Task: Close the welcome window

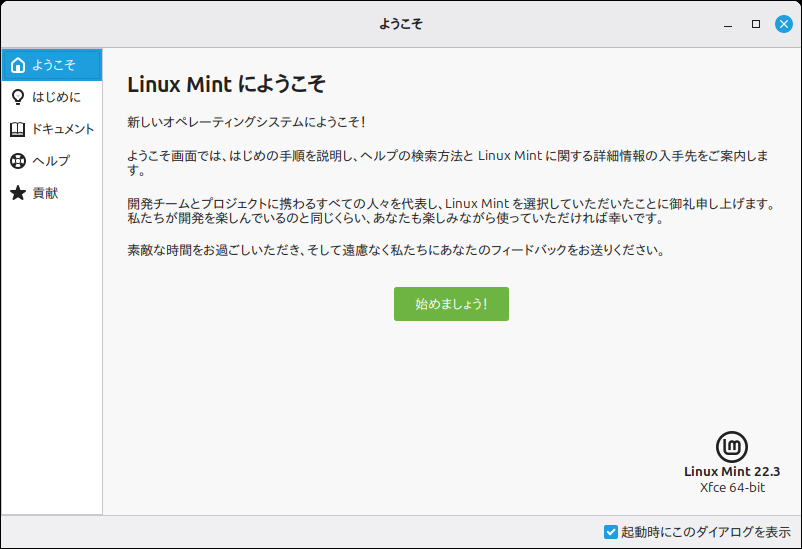Action: (x=783, y=23)
